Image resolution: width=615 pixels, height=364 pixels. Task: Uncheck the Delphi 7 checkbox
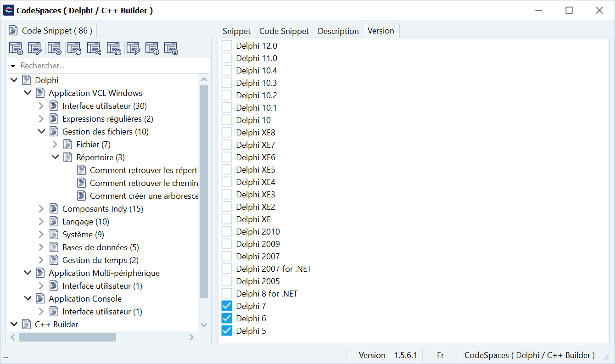pos(227,306)
